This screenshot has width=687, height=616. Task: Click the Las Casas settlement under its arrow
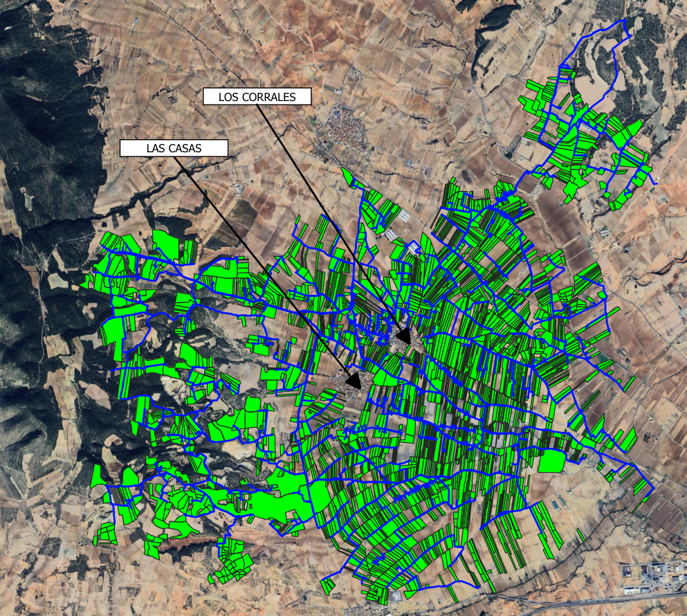349,388
